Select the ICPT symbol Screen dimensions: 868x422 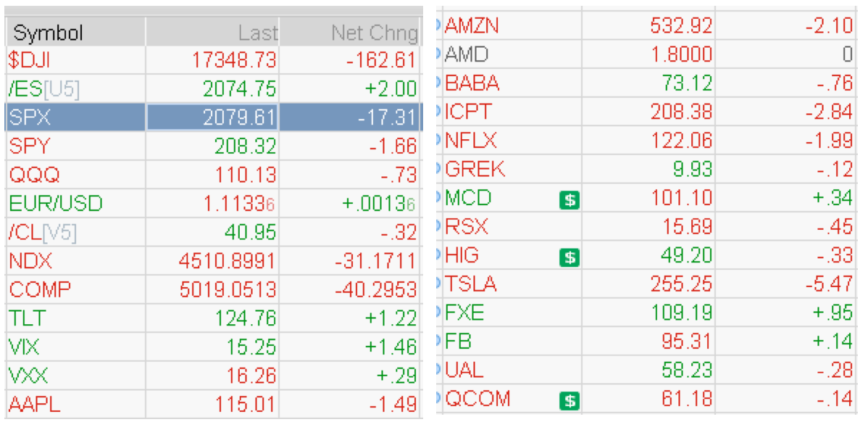pos(468,112)
